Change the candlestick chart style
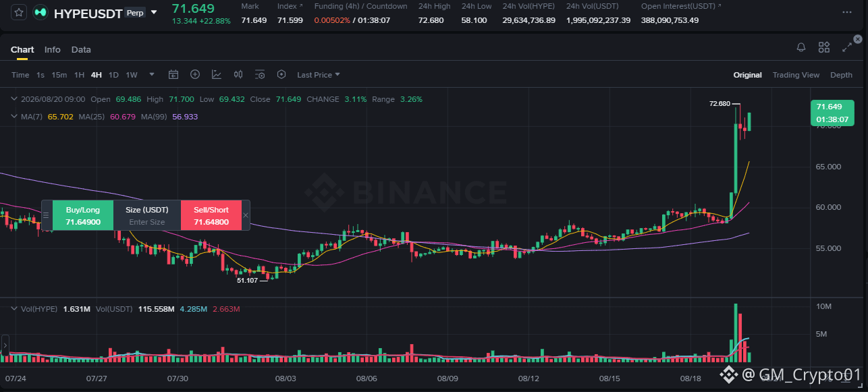Image resolution: width=868 pixels, height=392 pixels. (x=238, y=75)
